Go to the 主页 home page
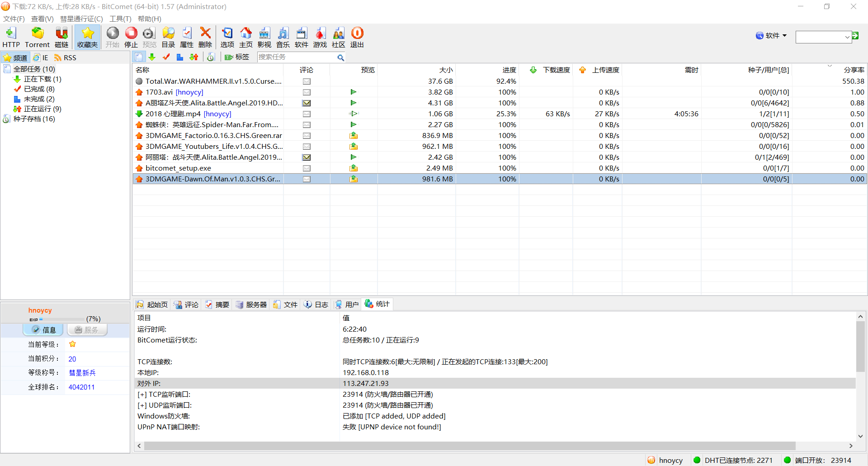868x466 pixels. click(x=246, y=38)
